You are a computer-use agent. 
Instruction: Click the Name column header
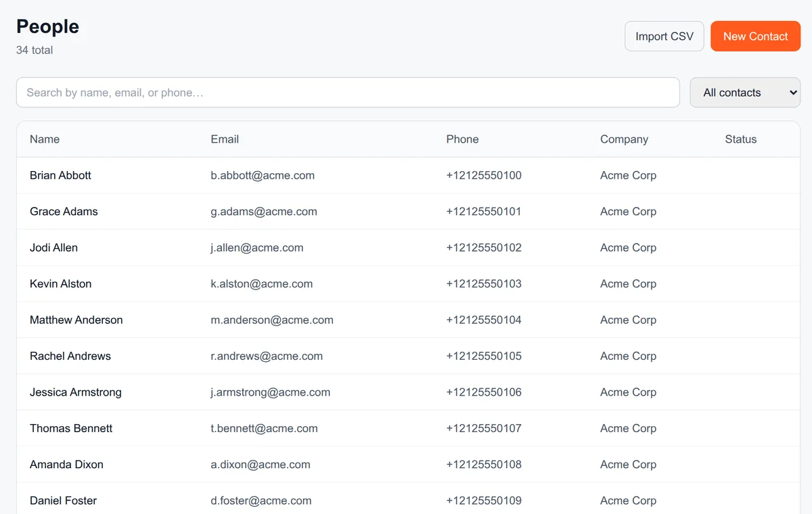tap(45, 139)
